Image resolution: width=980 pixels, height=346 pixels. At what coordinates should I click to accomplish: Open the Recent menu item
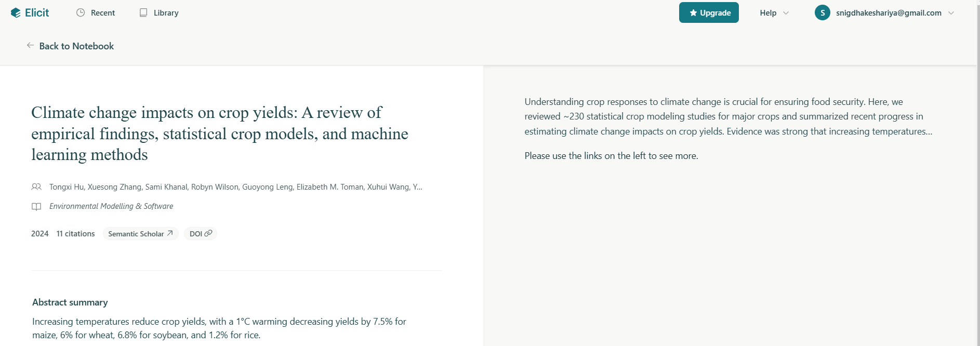click(102, 13)
